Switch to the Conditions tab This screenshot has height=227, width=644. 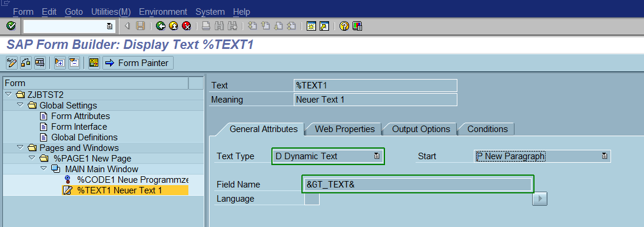click(x=487, y=129)
